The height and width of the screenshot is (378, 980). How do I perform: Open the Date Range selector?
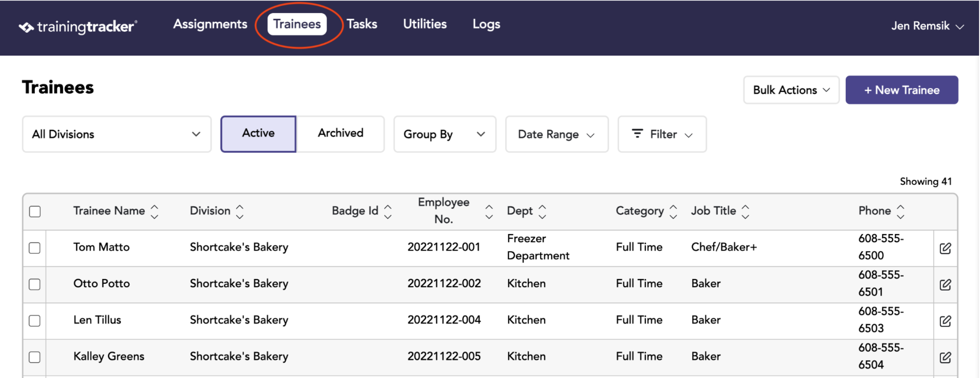pos(557,134)
